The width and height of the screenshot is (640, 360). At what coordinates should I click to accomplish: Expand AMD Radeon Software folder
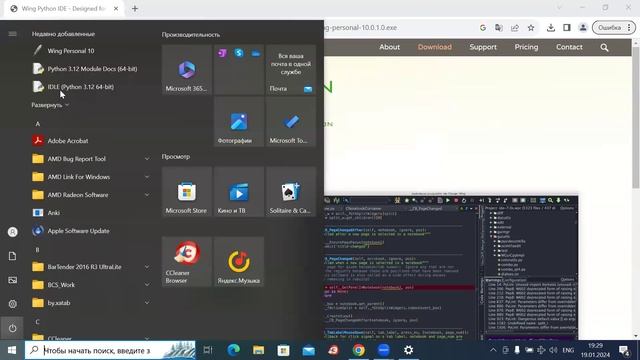pyautogui.click(x=91, y=195)
